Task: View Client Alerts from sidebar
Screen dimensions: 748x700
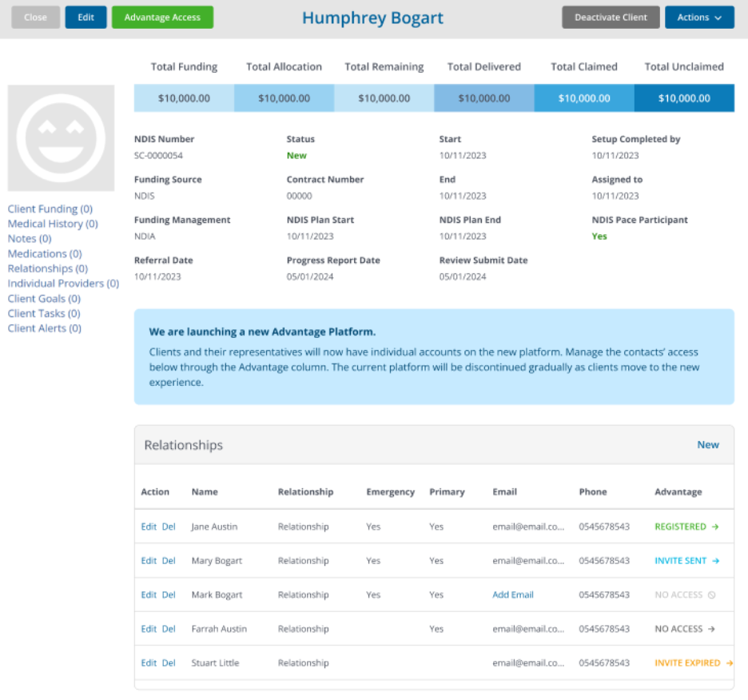Action: pos(44,328)
